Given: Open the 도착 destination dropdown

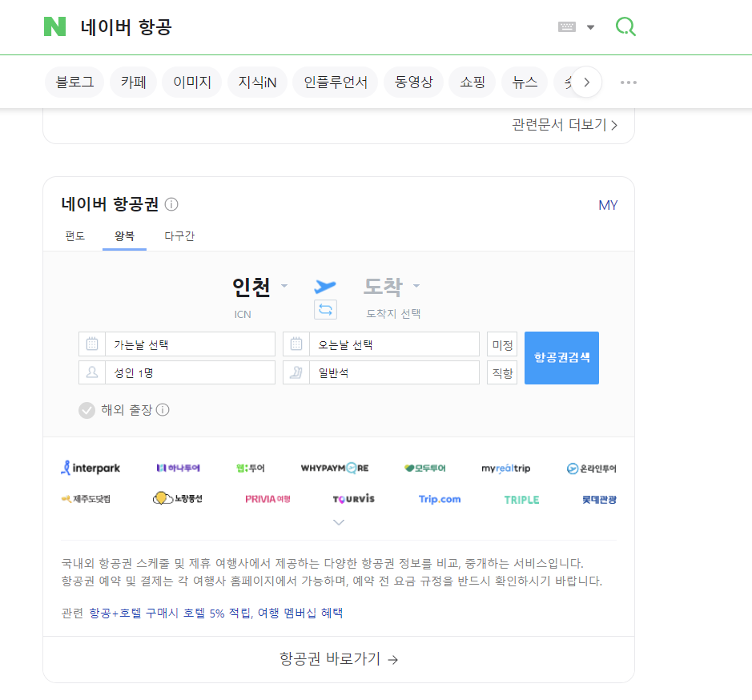Looking at the screenshot, I should [392, 287].
